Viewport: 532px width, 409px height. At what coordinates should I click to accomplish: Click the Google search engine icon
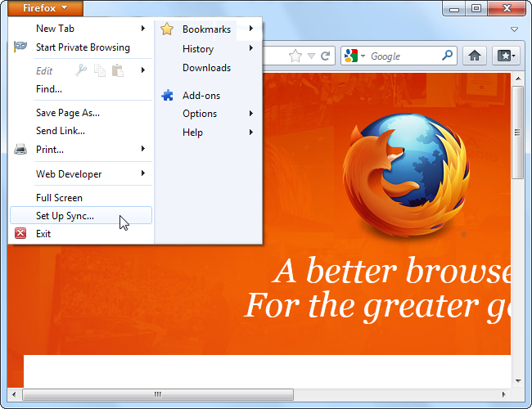[351, 56]
